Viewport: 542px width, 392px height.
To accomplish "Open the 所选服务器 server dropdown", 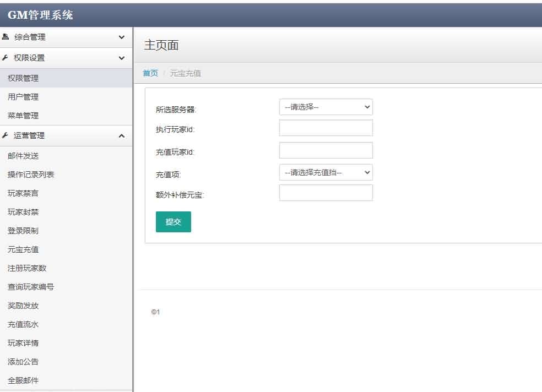I will coord(326,107).
